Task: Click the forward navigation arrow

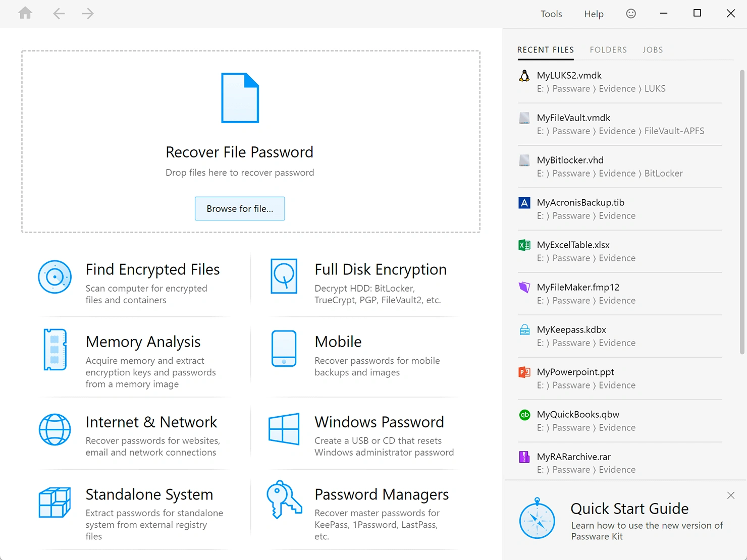Action: click(87, 14)
